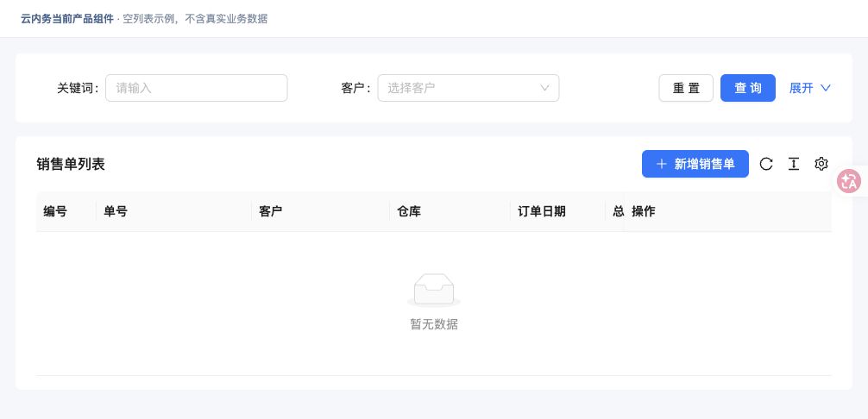Screen dimensions: 868x419
Task: Click the 客户 filter label
Action: coord(355,88)
